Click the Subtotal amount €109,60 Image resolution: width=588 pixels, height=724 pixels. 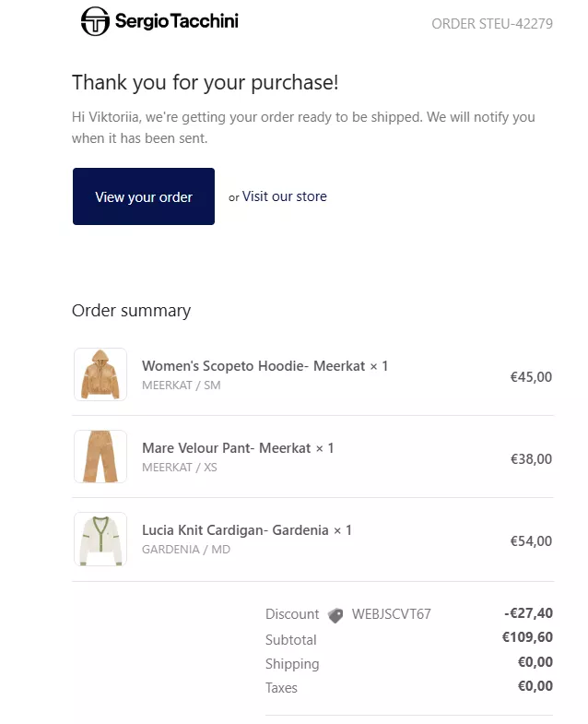tap(527, 637)
